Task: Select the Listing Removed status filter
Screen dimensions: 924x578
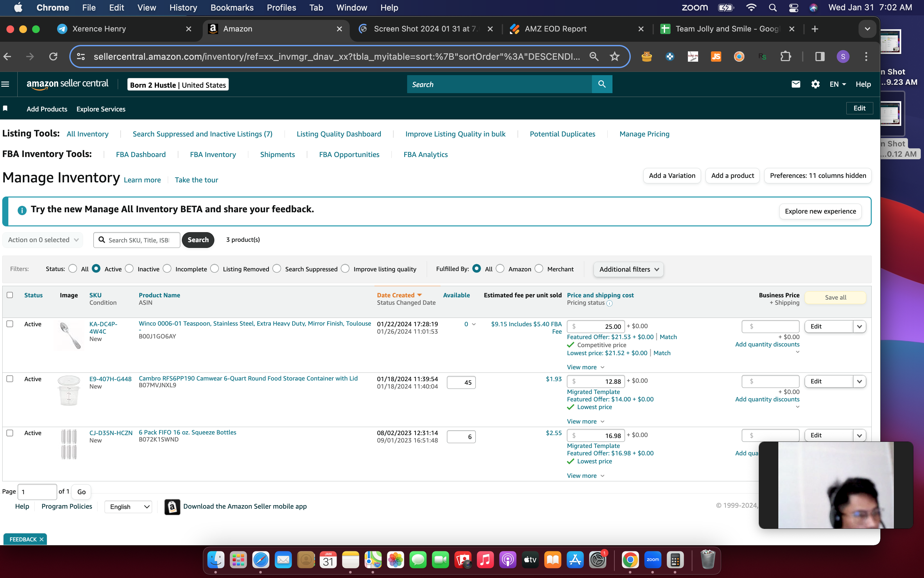Action: 215,269
